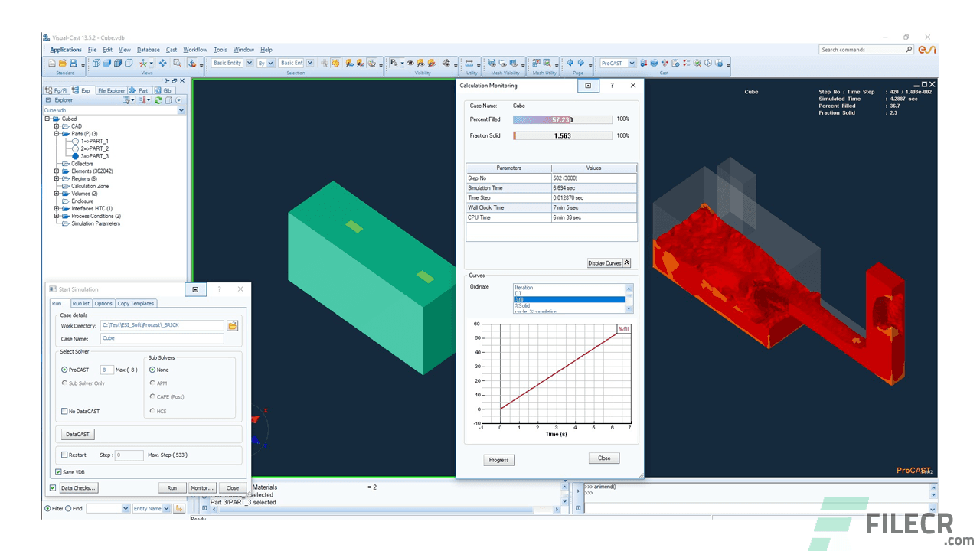Click the forward Page navigation arrow icon

coord(581,63)
